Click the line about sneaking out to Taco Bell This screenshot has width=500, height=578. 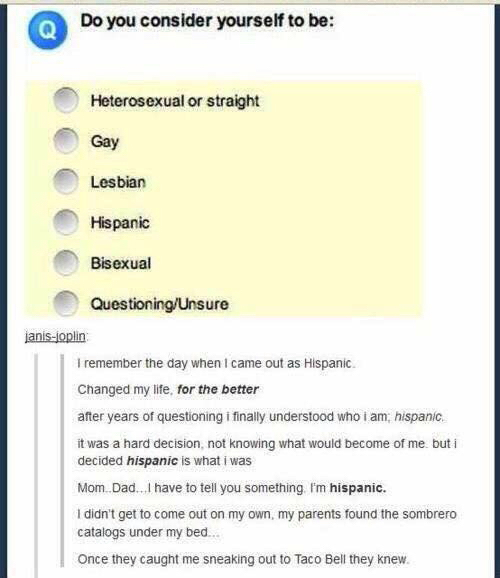tap(243, 559)
